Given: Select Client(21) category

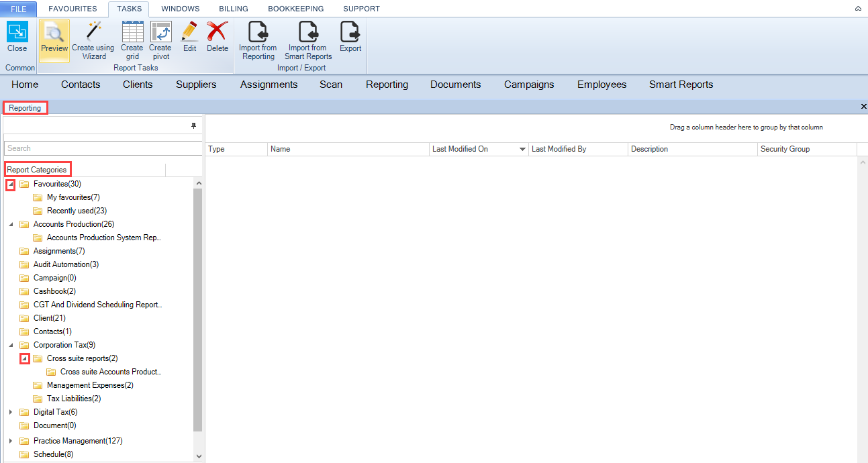Looking at the screenshot, I should click(x=50, y=318).
